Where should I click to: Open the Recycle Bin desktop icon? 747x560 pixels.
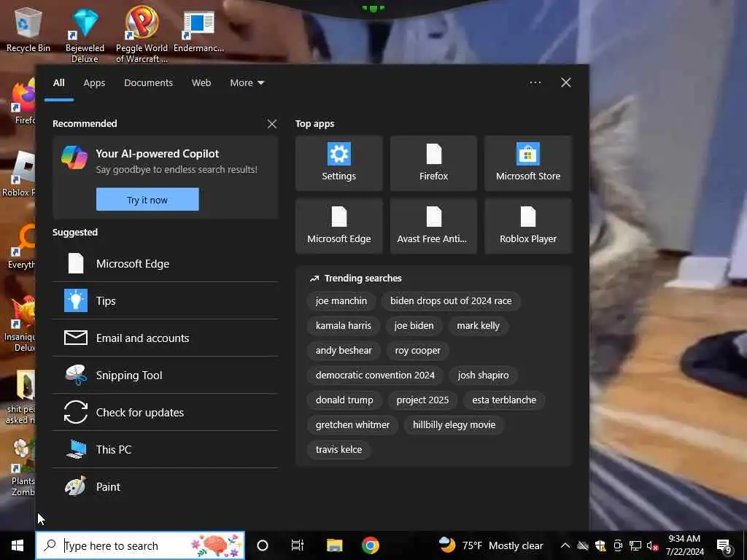click(28, 30)
